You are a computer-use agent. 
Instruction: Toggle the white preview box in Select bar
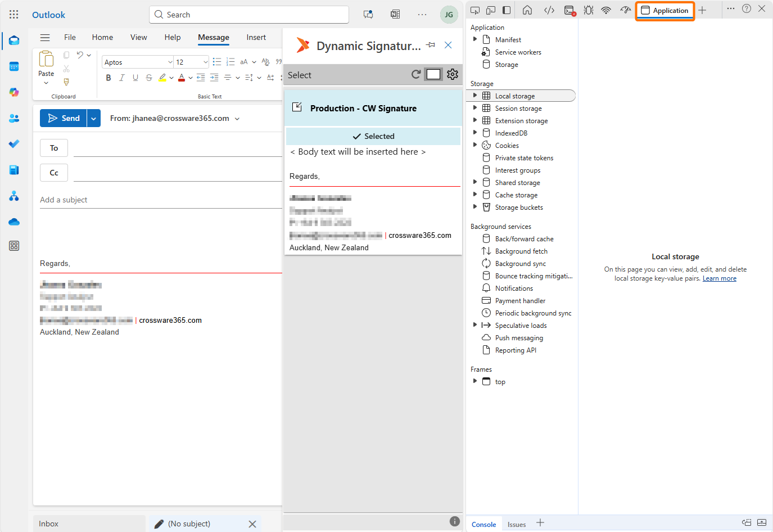[433, 74]
